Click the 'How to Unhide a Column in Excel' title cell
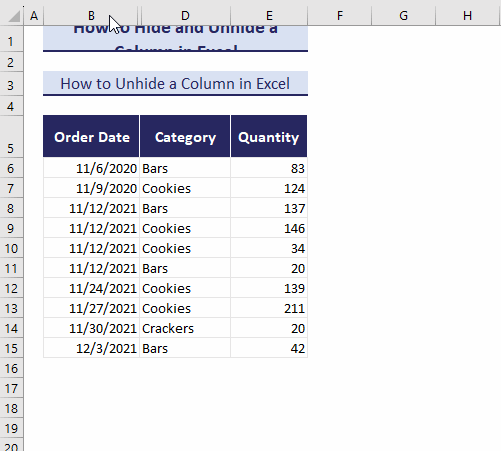501x451 pixels. [175, 83]
